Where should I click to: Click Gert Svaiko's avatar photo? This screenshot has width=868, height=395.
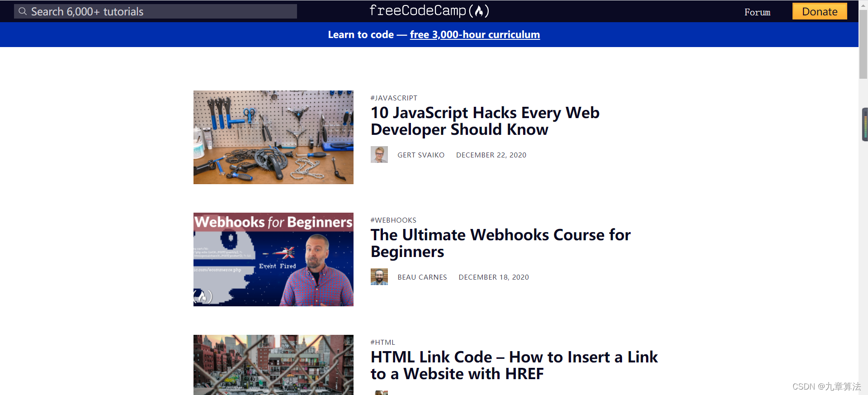pyautogui.click(x=379, y=155)
